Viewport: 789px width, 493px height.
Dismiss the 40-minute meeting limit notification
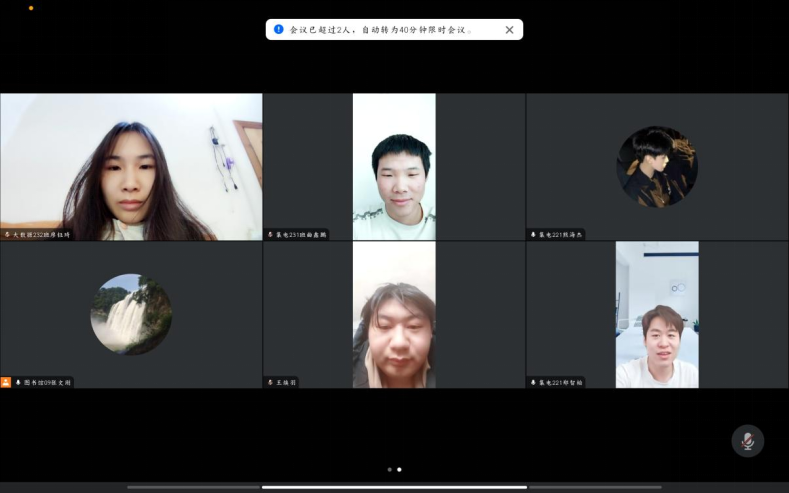pos(509,30)
